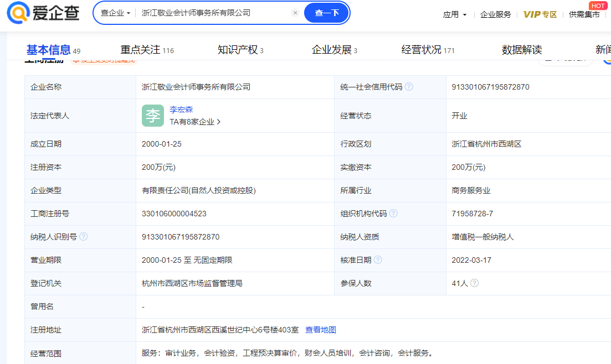
Task: Open the 查企业 search type dropdown
Action: click(x=115, y=13)
